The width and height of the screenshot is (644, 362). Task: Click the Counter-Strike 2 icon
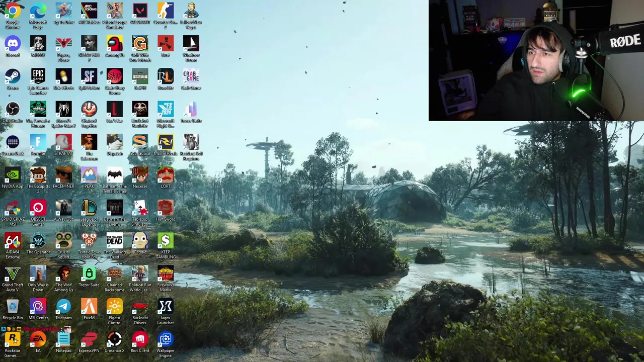(166, 11)
